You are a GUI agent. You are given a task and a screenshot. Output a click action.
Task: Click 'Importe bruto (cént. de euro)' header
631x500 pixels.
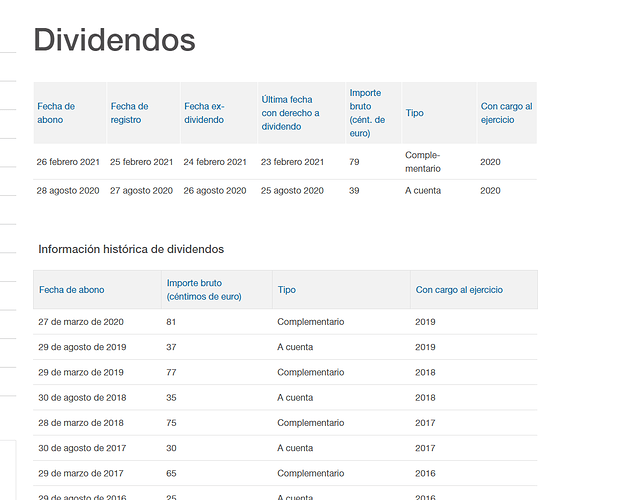pyautogui.click(x=367, y=113)
